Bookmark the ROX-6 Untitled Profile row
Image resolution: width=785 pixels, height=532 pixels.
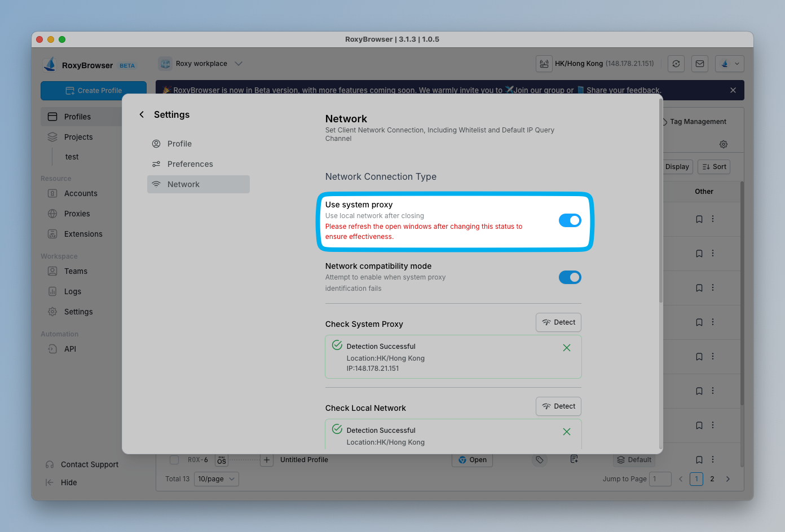click(x=699, y=460)
